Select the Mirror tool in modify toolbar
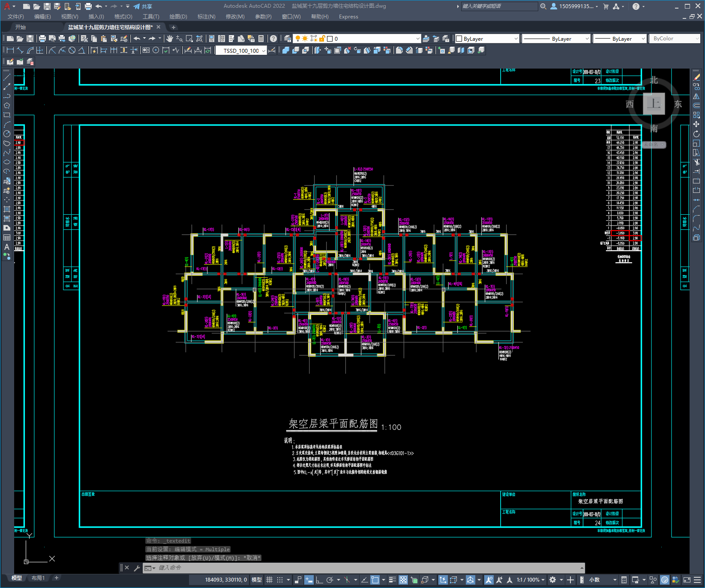This screenshot has height=588, width=705. (696, 96)
